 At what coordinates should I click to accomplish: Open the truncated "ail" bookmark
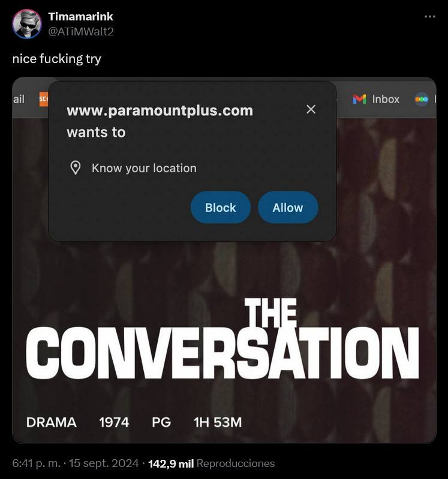click(x=19, y=99)
